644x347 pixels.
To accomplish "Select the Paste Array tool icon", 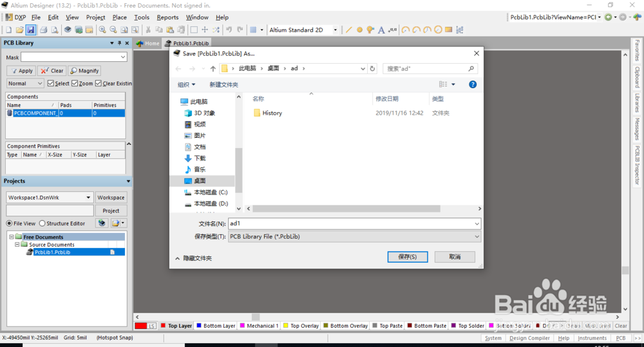I will [460, 30].
